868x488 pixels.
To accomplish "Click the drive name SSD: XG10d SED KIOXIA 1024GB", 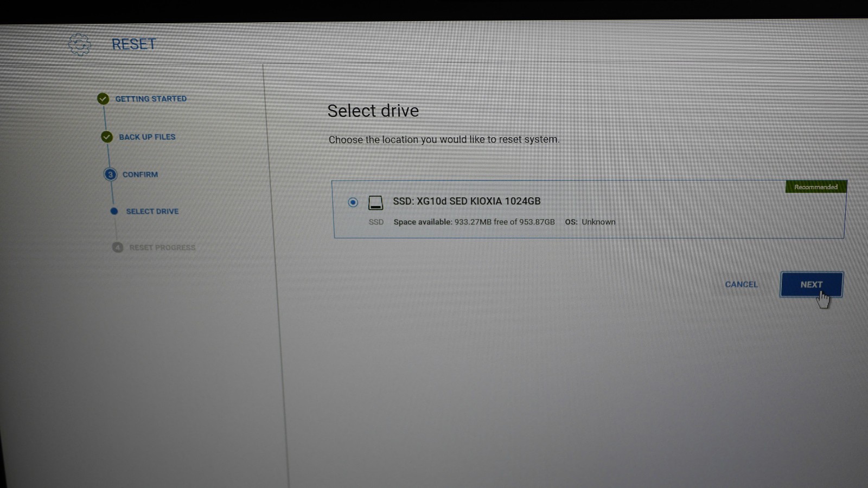I will (x=467, y=201).
